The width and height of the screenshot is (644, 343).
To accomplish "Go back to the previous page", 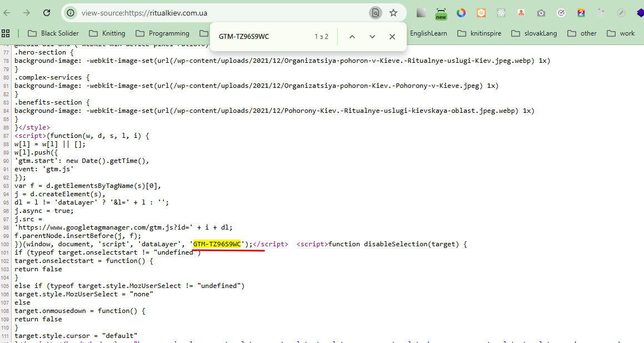I will point(7,13).
